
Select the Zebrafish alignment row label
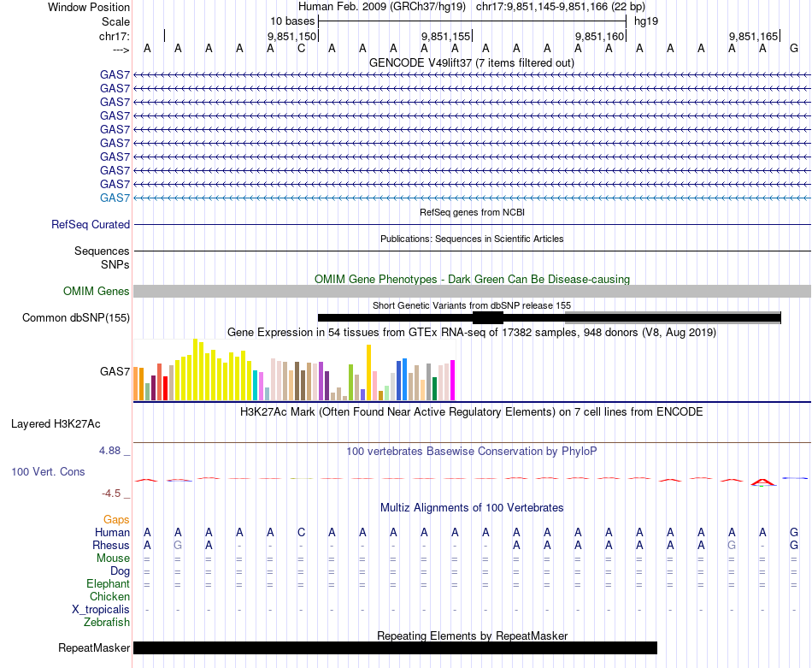107,623
